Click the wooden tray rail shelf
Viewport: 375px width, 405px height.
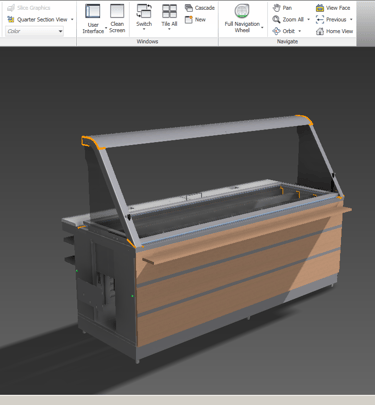click(x=247, y=235)
